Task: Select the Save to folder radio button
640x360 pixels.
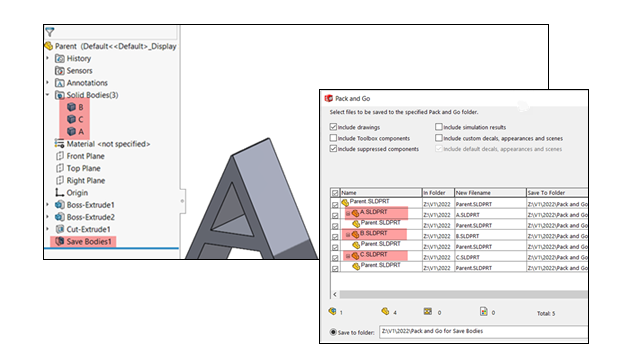Action: (333, 332)
